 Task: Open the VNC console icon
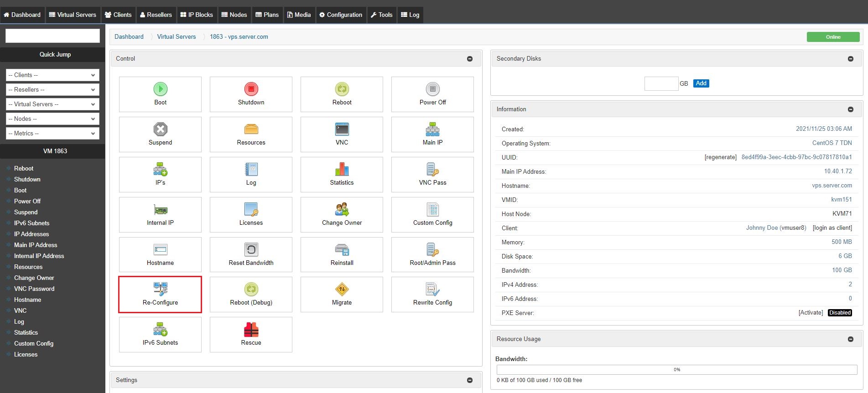[342, 129]
